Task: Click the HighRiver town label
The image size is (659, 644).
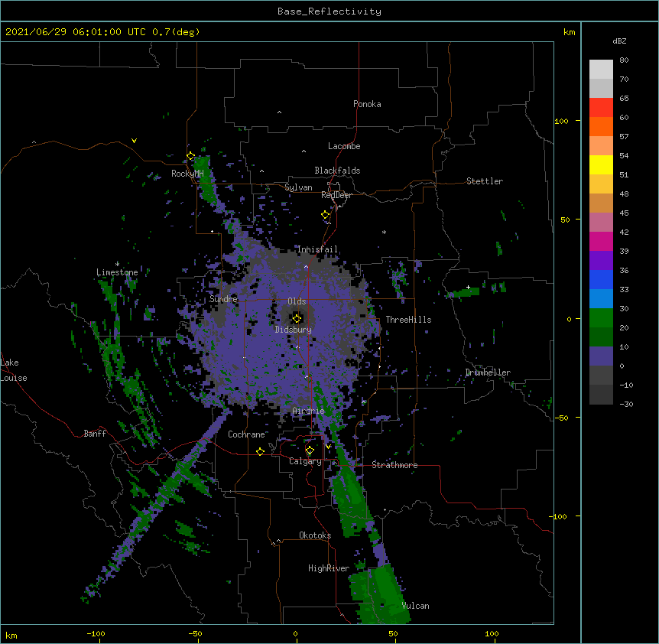Action: [329, 568]
